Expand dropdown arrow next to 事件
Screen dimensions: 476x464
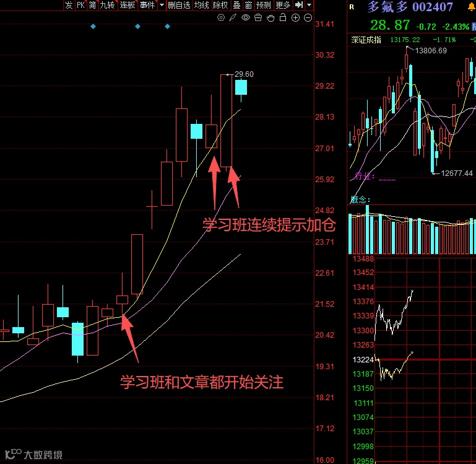[x=162, y=5]
